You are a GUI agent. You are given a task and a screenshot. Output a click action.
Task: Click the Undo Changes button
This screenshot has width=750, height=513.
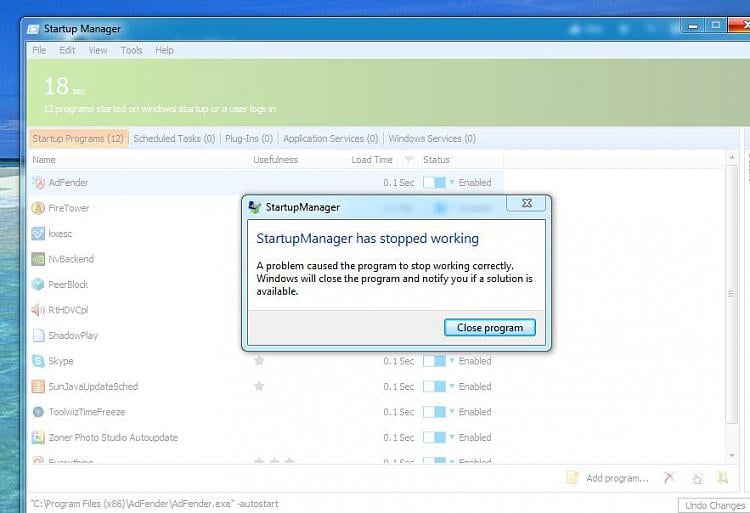pyautogui.click(x=715, y=505)
